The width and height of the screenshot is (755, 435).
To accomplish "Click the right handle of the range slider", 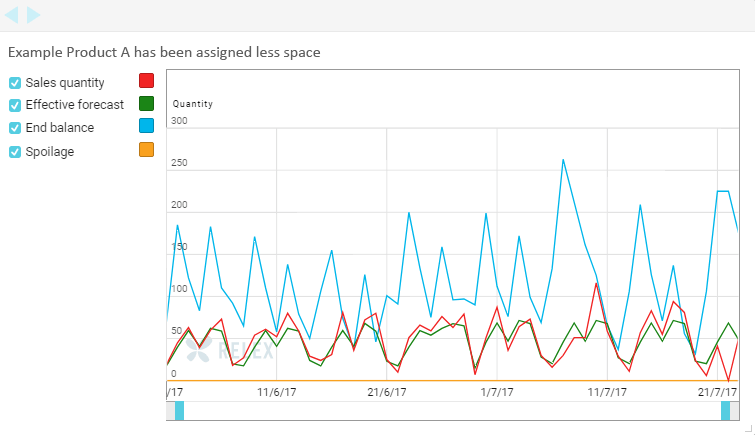I will point(725,411).
